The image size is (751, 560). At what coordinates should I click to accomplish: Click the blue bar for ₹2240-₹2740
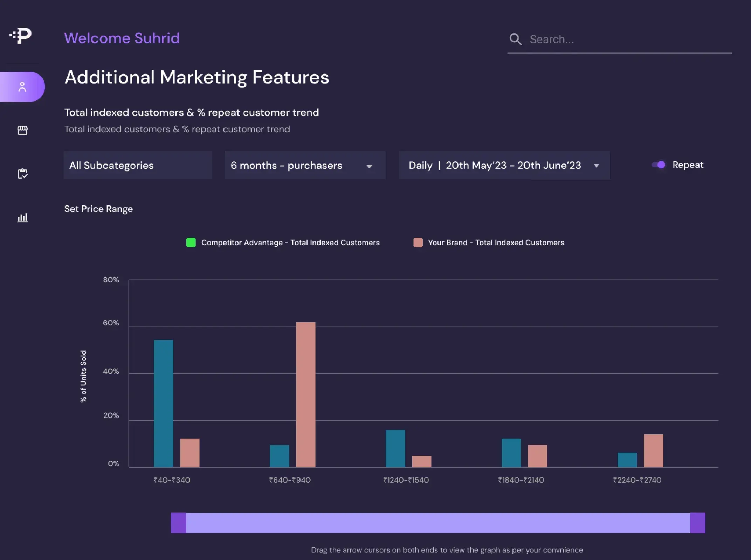(627, 460)
